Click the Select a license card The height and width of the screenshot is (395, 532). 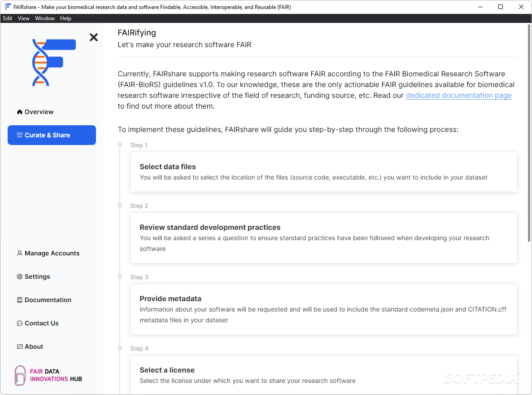(x=324, y=375)
